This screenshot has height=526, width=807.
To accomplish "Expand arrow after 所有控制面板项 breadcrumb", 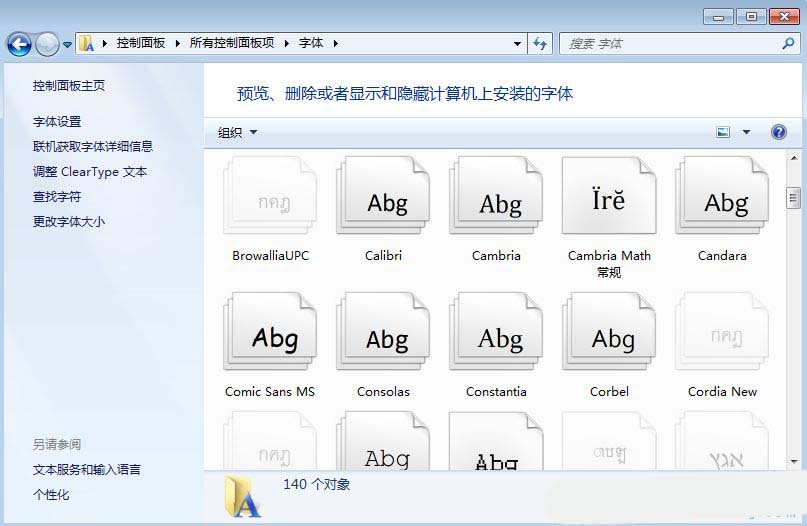I will [287, 44].
